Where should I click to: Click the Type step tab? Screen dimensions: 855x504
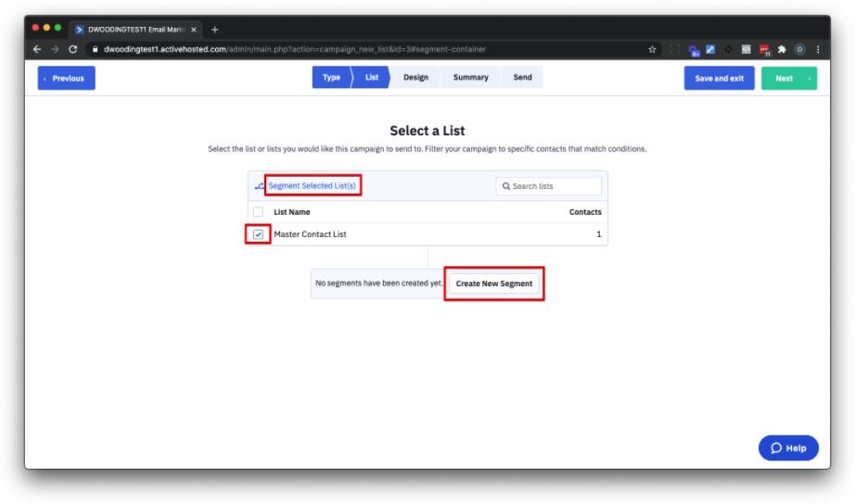(x=331, y=78)
